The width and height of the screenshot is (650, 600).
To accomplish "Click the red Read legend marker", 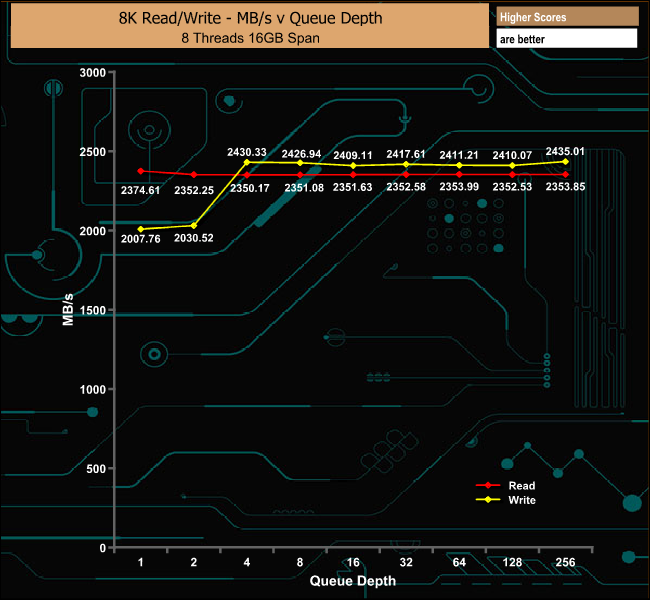I will [490, 486].
